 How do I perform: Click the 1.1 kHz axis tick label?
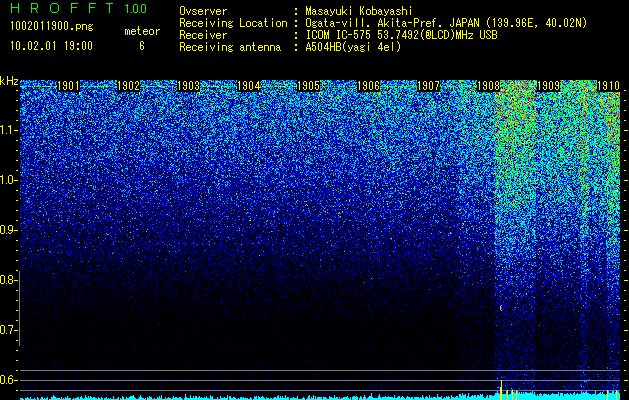tap(7, 130)
